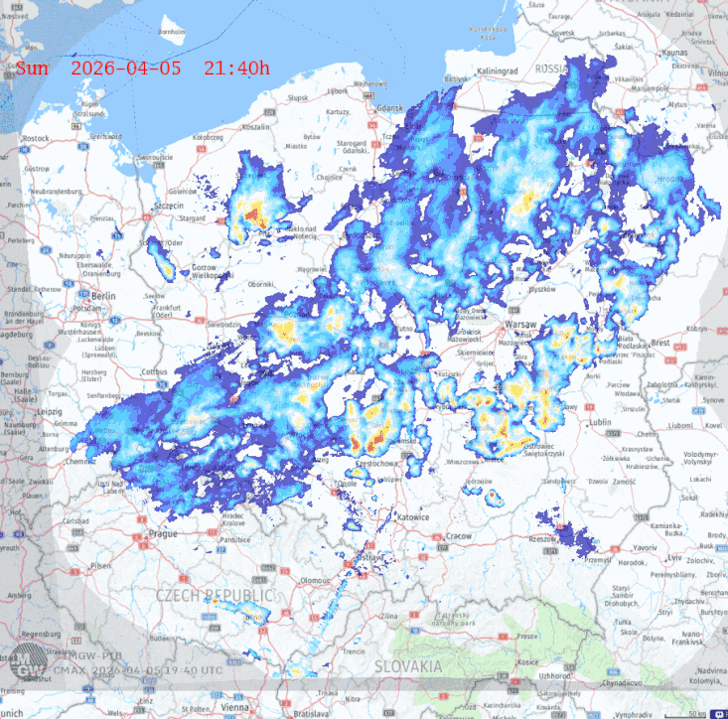Choose the Katowice label on the map
The image size is (728, 719).
point(412,516)
